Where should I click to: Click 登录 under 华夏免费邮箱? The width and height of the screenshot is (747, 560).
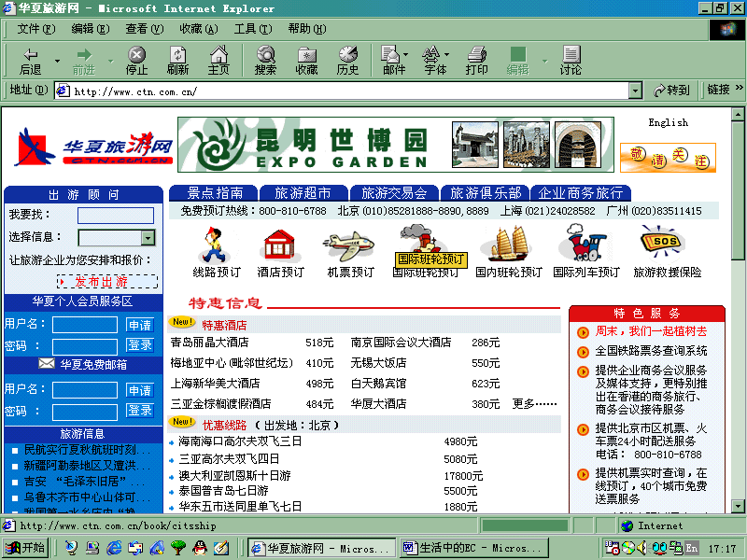[x=139, y=410]
